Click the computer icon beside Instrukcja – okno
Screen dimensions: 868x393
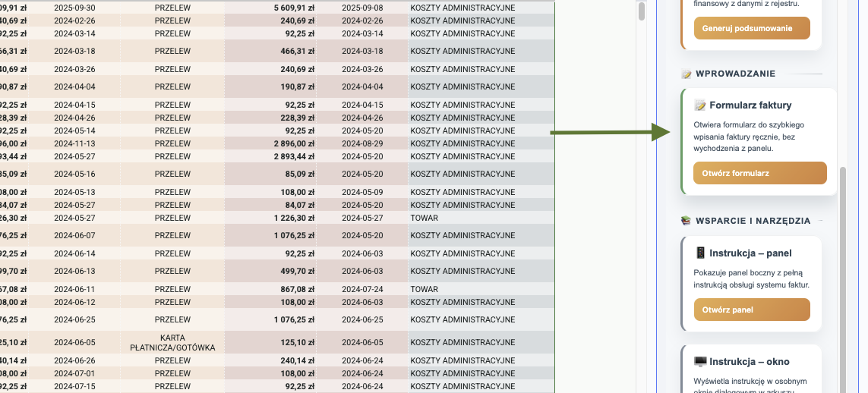tap(700, 363)
